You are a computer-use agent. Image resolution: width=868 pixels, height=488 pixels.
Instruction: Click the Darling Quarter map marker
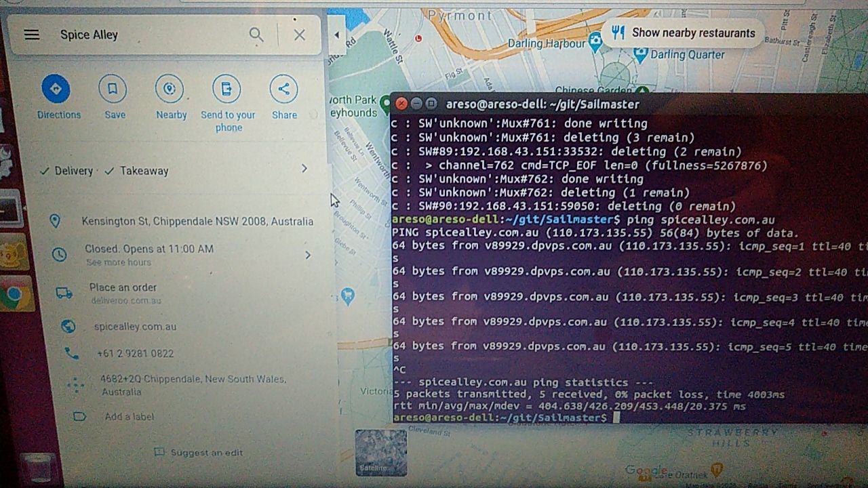coord(640,54)
